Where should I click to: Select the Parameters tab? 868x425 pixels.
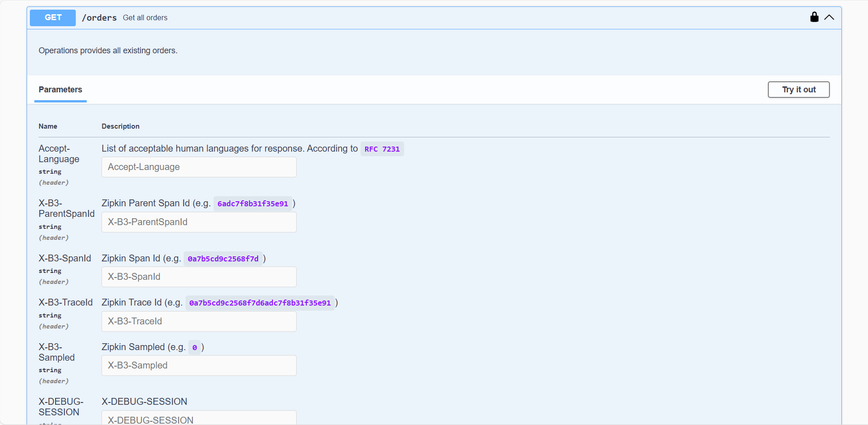(60, 90)
